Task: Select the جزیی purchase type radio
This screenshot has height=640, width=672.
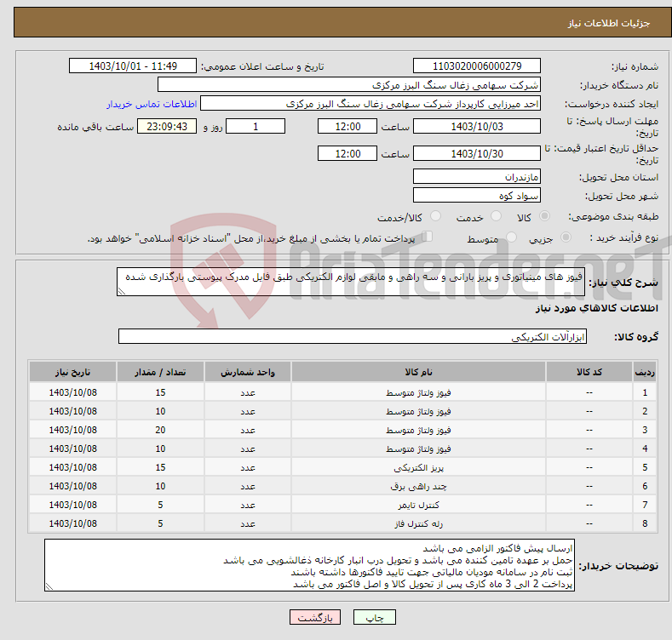Action: (566, 237)
